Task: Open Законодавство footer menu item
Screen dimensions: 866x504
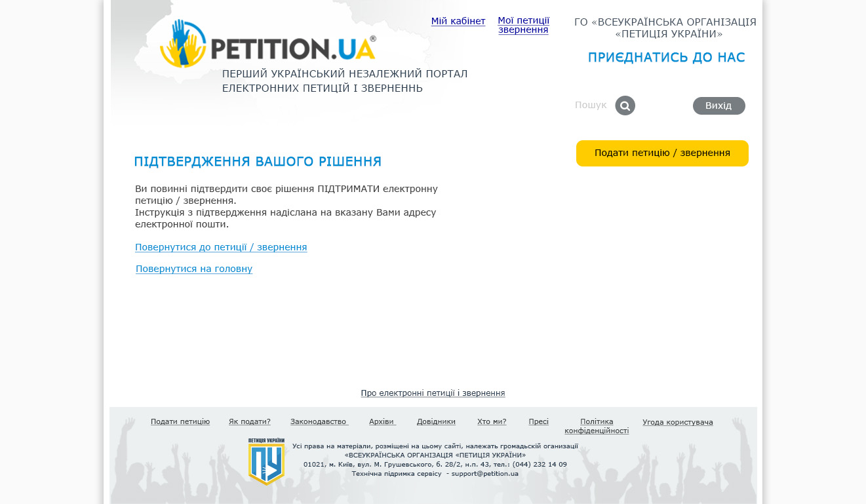Action: pyautogui.click(x=319, y=421)
